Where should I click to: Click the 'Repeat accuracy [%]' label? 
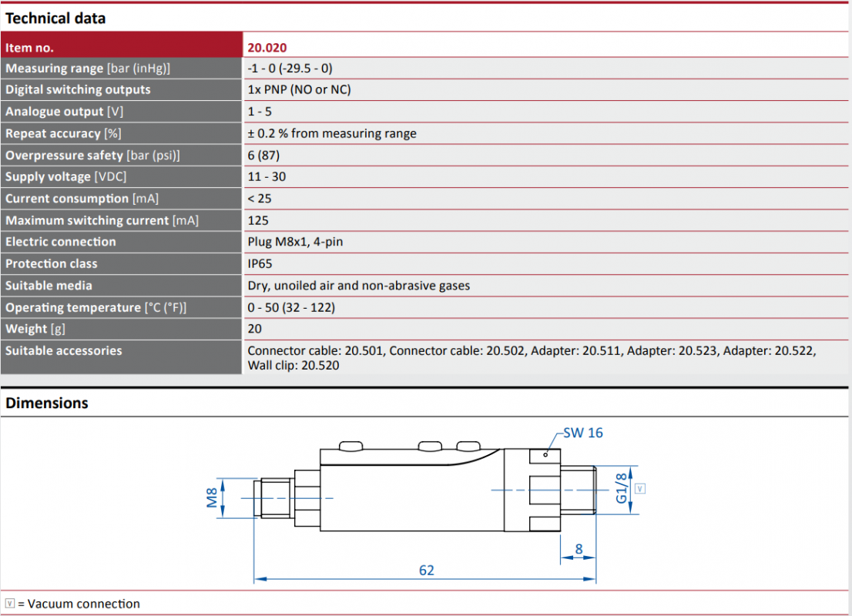click(x=63, y=134)
